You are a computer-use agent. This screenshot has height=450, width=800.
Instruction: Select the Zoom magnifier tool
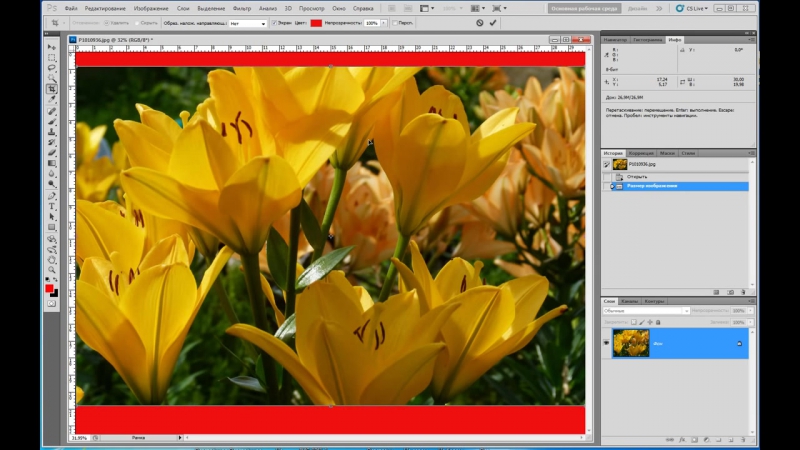coord(52,269)
